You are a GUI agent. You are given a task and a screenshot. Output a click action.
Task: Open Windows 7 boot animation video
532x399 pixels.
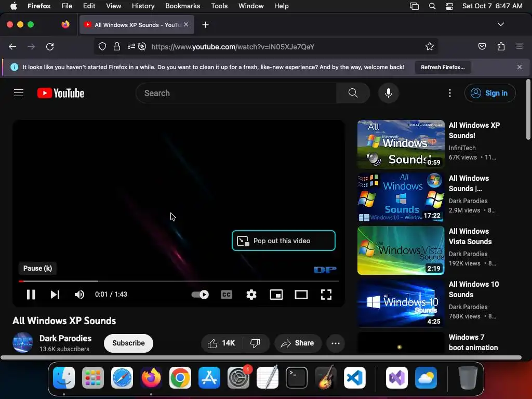(x=473, y=342)
